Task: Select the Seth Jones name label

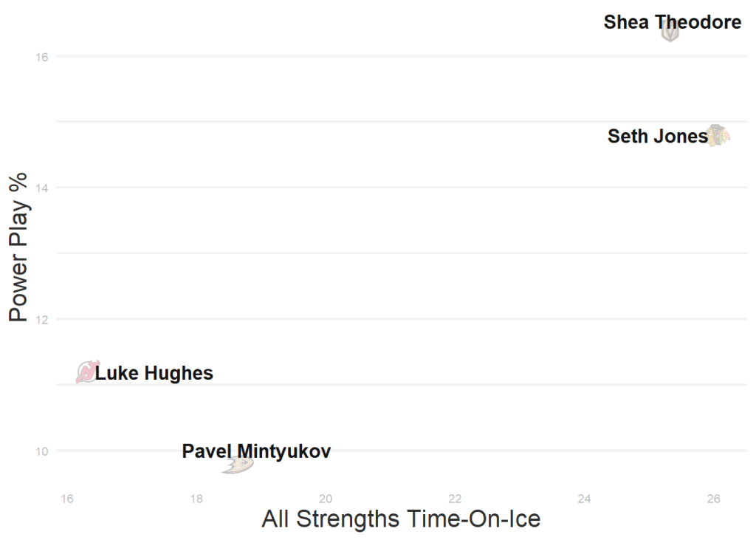Action: 657,137
